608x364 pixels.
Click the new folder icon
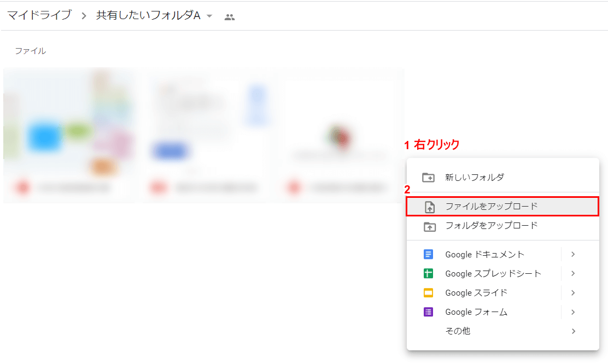pos(428,178)
